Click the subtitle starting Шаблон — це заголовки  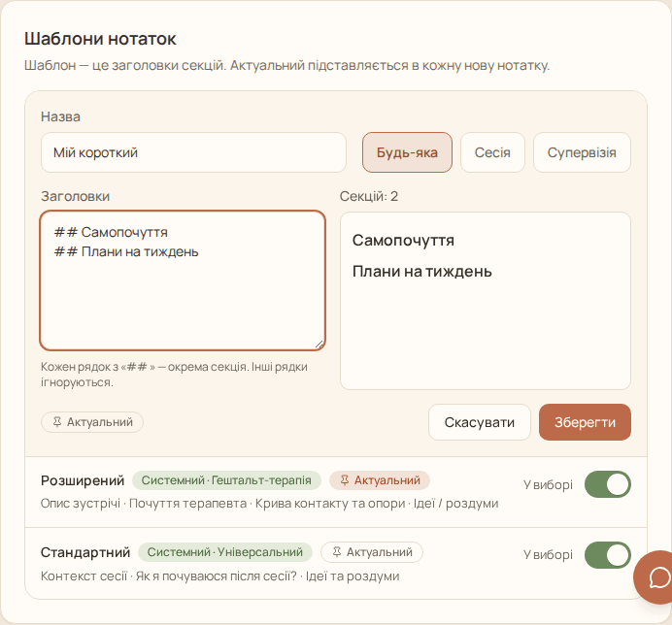286,66
